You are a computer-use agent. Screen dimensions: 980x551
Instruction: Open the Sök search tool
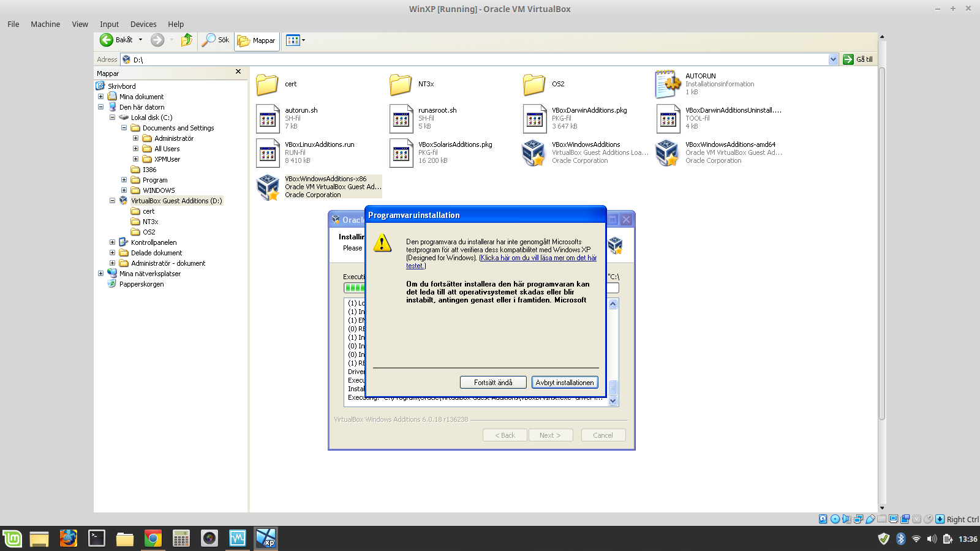click(x=216, y=40)
